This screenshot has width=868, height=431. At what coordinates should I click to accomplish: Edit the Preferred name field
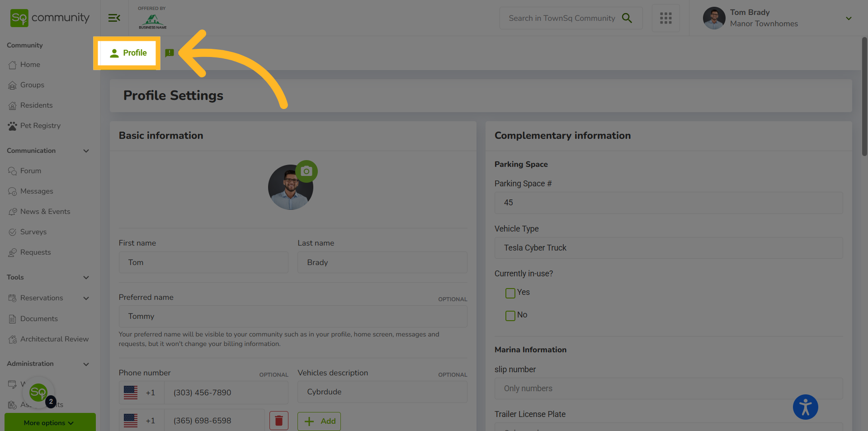(x=293, y=317)
